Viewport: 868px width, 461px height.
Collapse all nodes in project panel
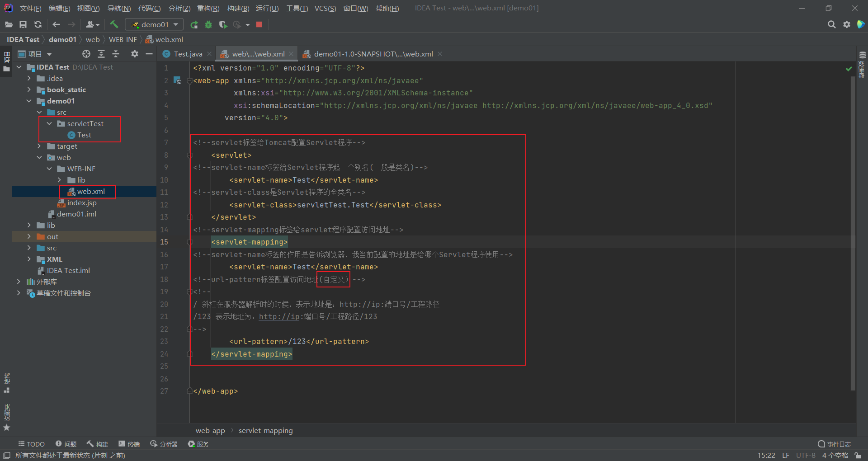116,54
